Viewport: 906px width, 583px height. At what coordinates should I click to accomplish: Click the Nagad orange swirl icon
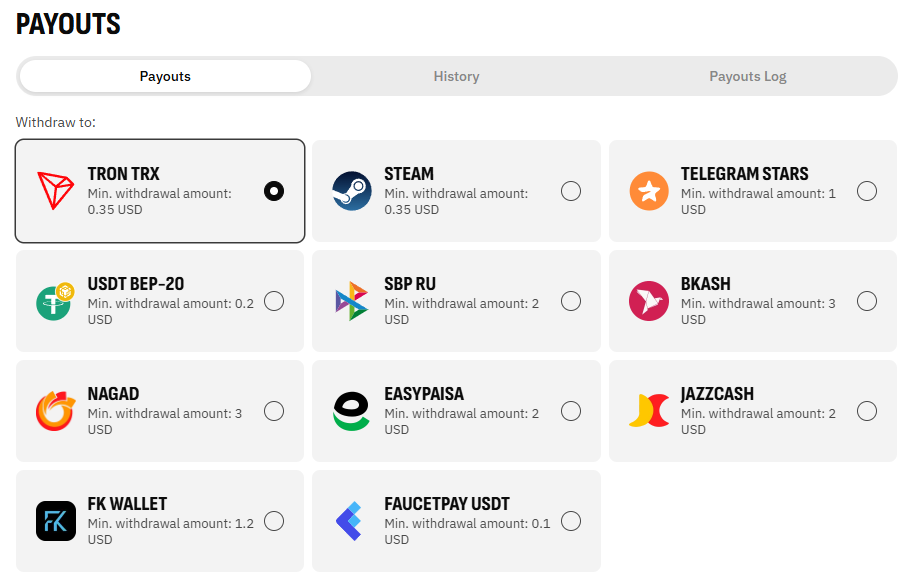[x=56, y=411]
